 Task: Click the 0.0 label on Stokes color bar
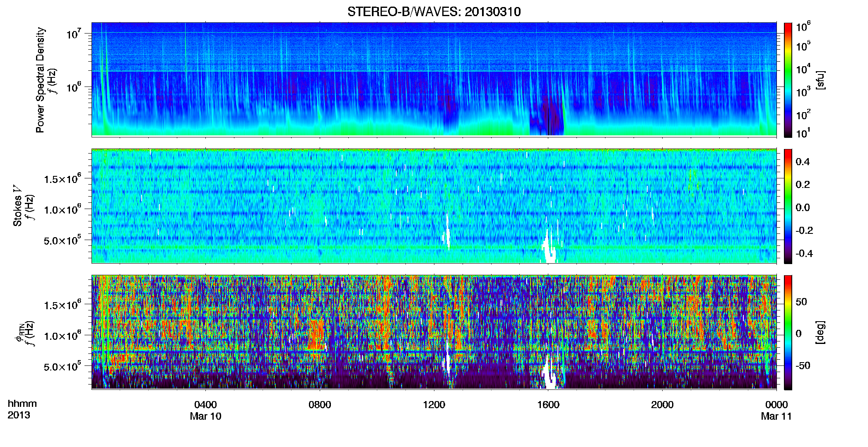[803, 207]
